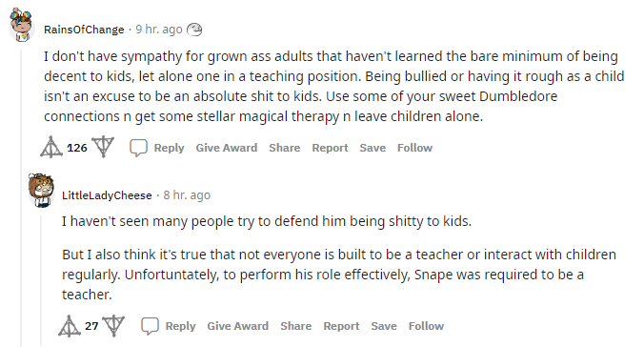Click speech bubble icon under LittleLadyCheese's comment
The image size is (644, 347).
click(x=150, y=326)
